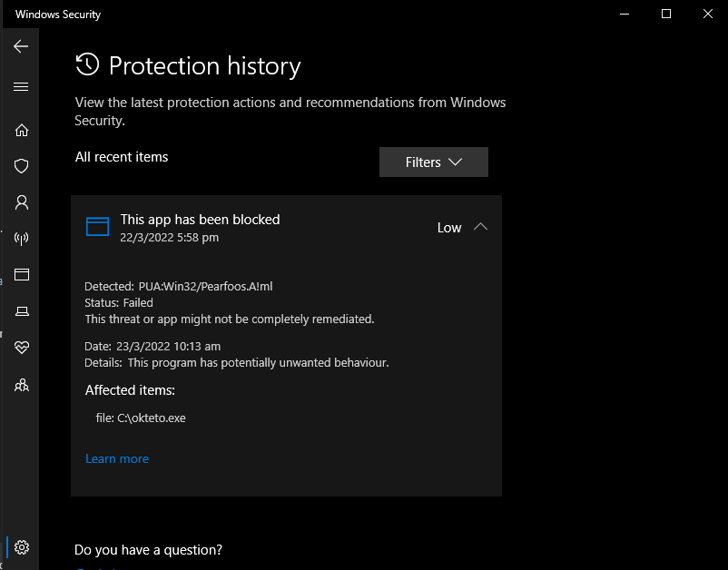The image size is (728, 570).
Task: Open the hamburger navigation menu
Action: pos(21,87)
